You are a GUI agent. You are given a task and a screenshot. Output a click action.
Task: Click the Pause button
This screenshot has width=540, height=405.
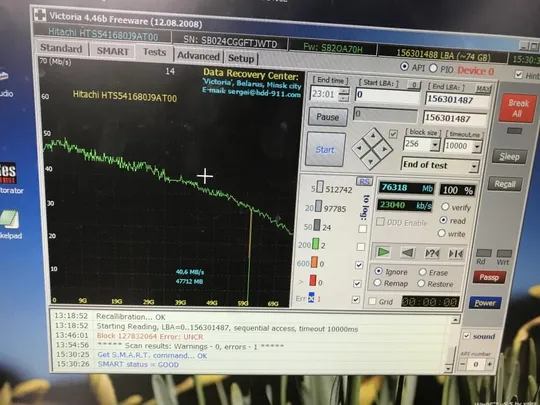(327, 117)
